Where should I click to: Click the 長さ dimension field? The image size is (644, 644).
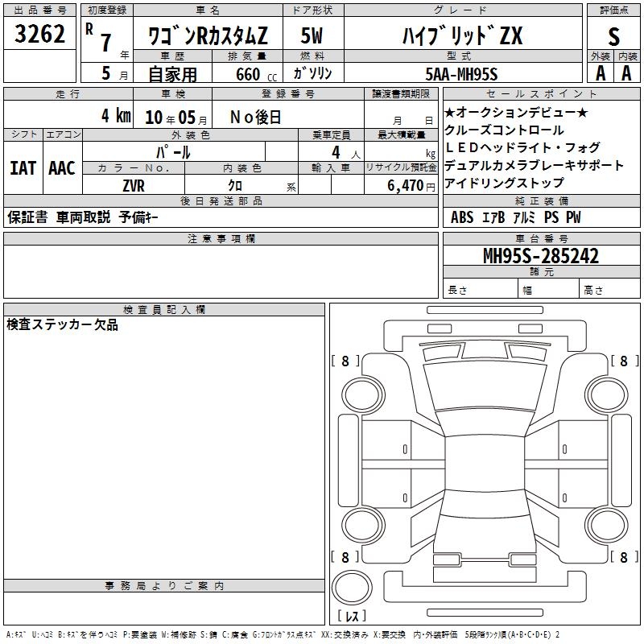(x=480, y=290)
